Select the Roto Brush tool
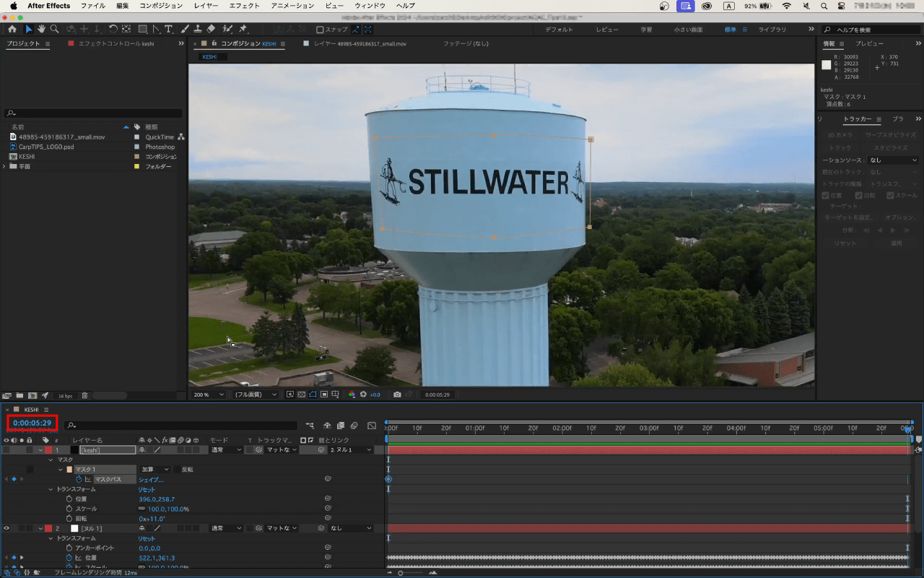Image resolution: width=924 pixels, height=578 pixels. click(227, 30)
